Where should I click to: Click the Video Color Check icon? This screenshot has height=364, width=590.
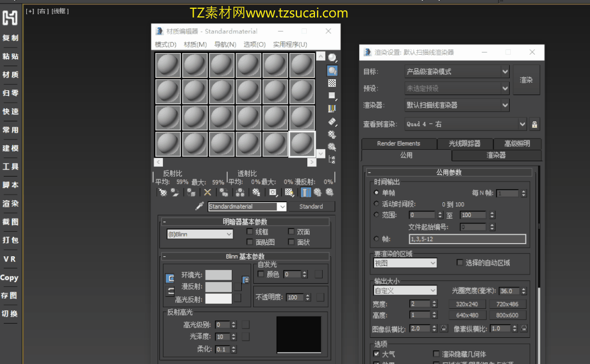[x=332, y=109]
